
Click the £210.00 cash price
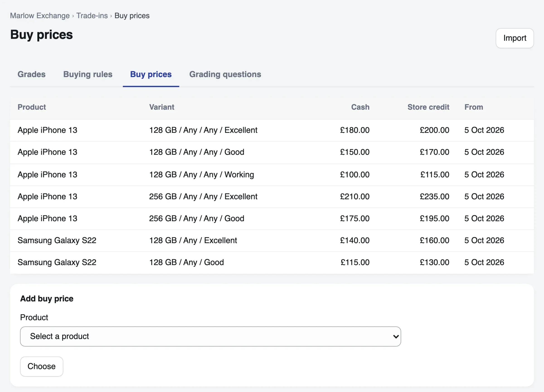[x=355, y=197]
